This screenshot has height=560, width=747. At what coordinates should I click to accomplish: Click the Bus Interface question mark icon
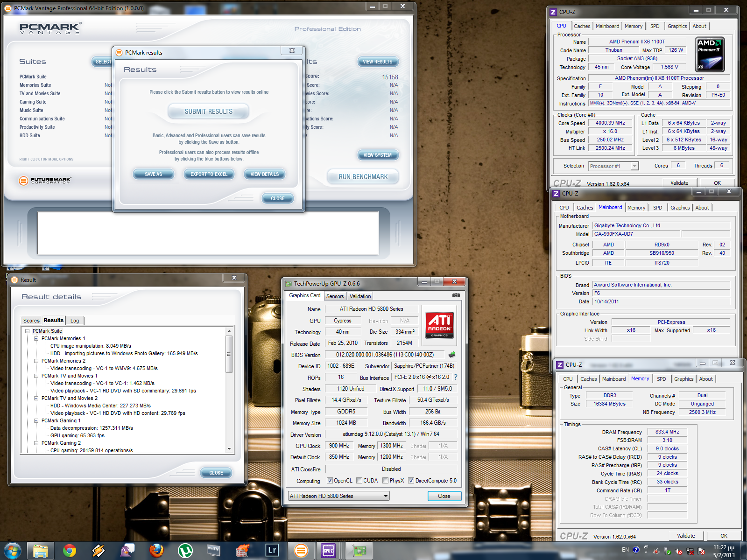pos(456,377)
